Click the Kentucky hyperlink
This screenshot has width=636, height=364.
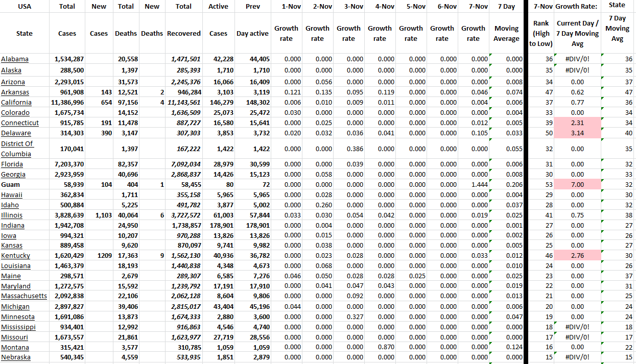[x=15, y=255]
